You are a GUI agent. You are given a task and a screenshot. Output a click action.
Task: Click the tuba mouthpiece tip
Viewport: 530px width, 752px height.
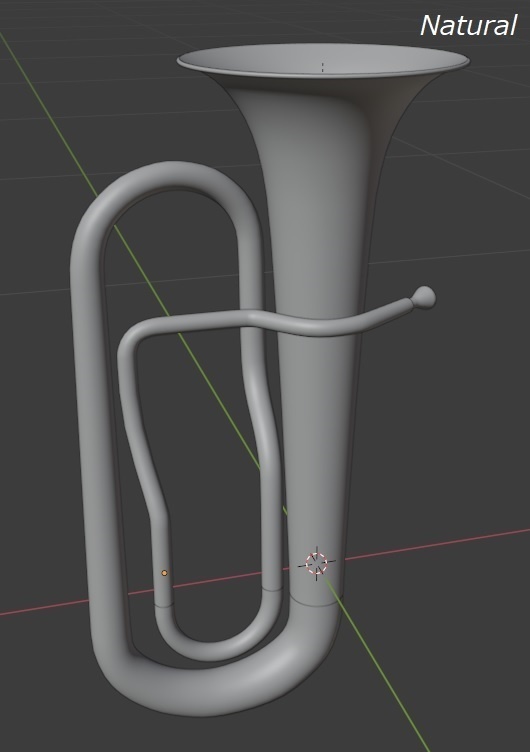point(424,298)
